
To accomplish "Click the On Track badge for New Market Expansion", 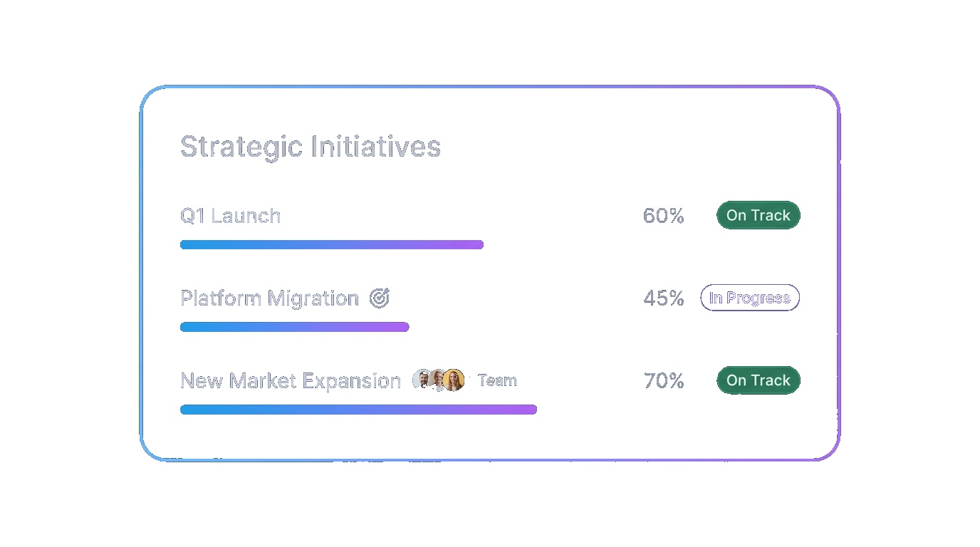I will pyautogui.click(x=758, y=380).
